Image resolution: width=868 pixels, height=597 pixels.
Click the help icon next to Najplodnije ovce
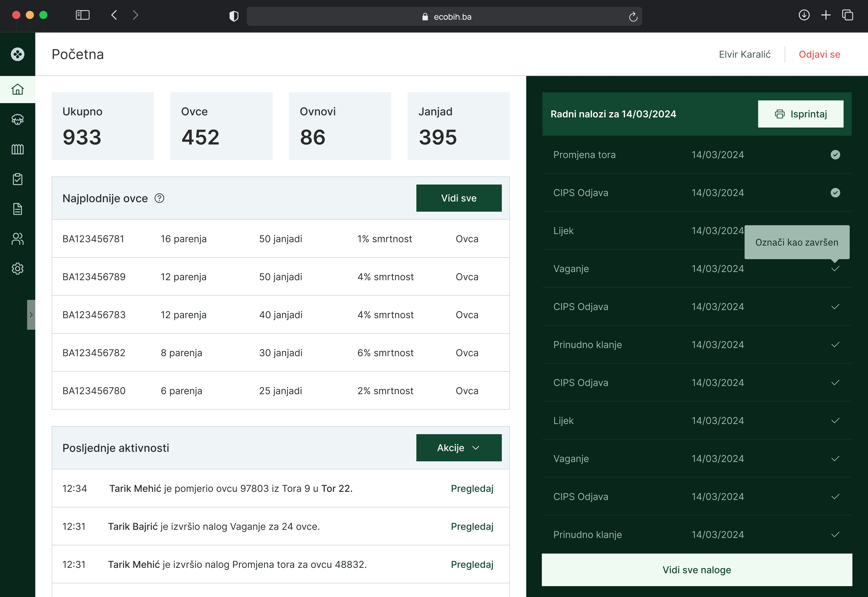159,198
